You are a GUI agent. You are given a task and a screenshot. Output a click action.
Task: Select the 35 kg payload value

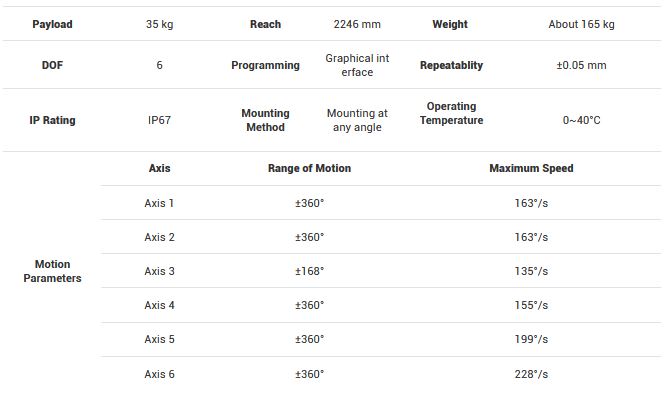(x=159, y=24)
